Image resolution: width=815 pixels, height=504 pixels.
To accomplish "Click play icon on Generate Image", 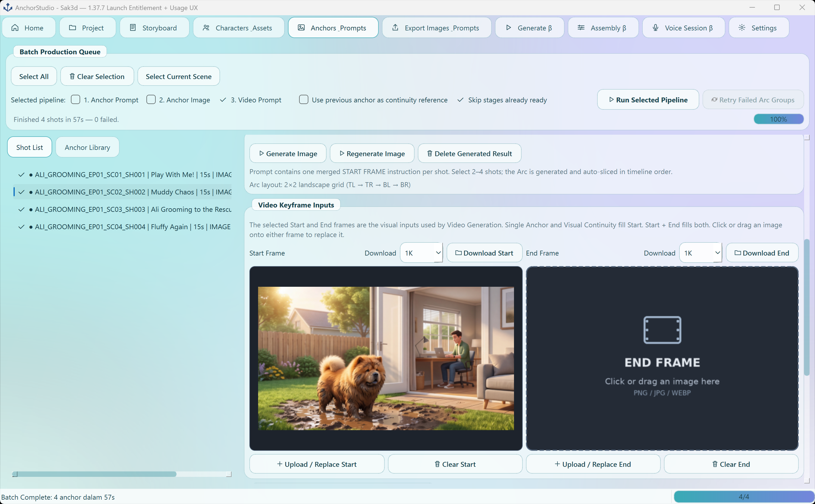I will pyautogui.click(x=261, y=153).
